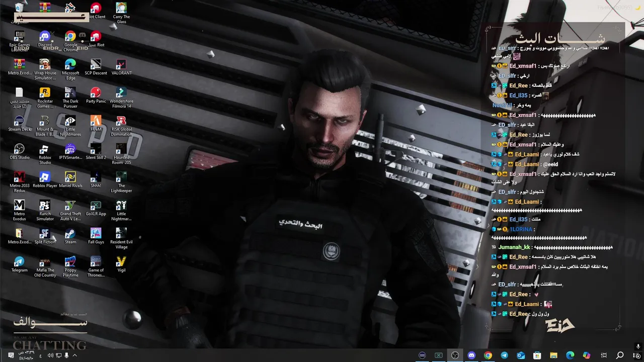The image size is (644, 362).
Task: Select the Wondershare Filmora 14 icon
Action: tap(121, 98)
